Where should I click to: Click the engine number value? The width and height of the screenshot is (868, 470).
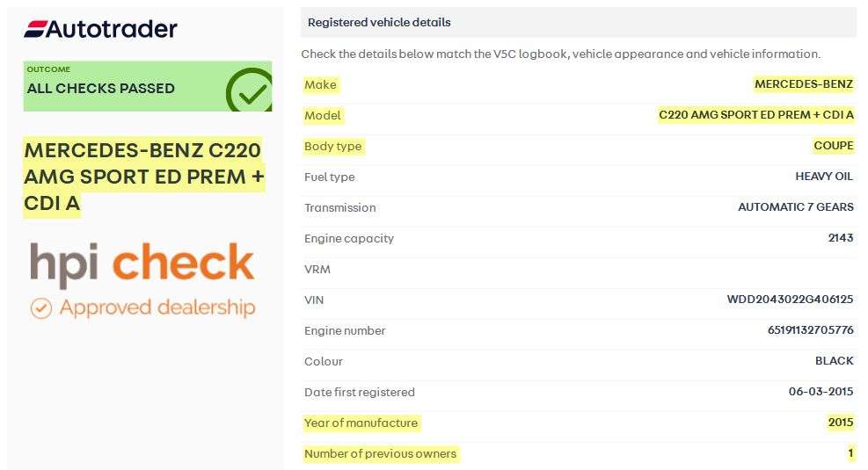click(810, 330)
